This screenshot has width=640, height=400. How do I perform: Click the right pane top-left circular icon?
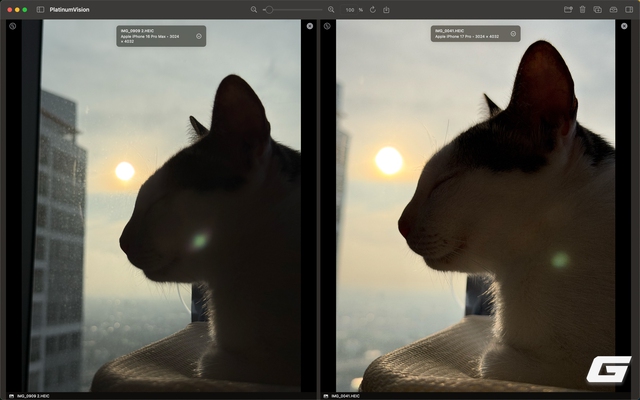(x=327, y=26)
